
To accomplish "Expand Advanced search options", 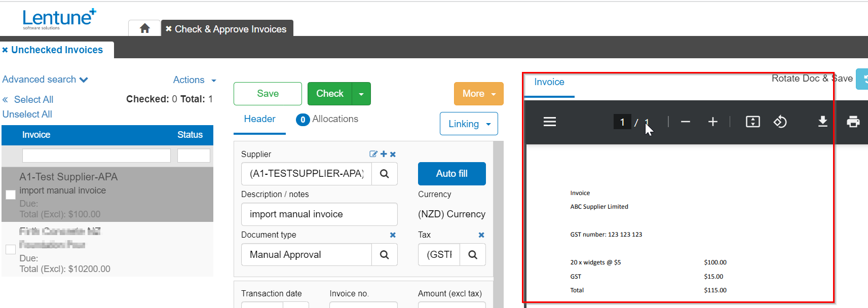I will click(45, 80).
